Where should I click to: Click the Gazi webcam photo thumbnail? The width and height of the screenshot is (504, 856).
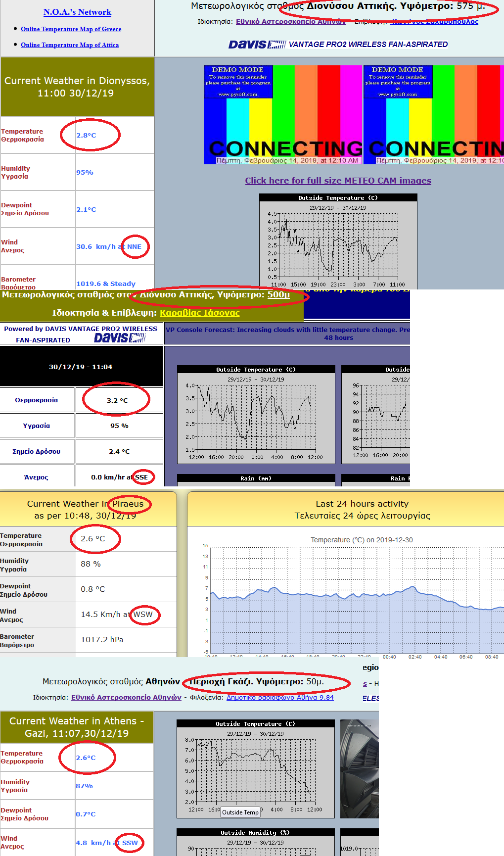pyautogui.click(x=360, y=768)
